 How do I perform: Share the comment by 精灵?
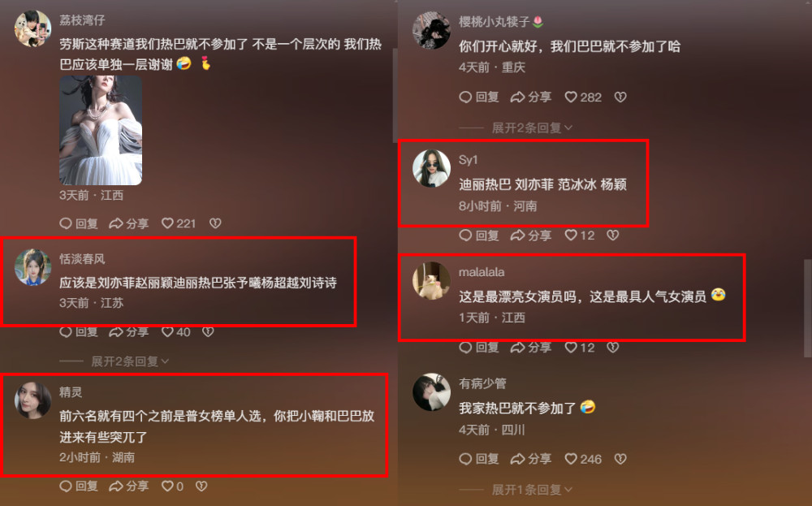click(x=129, y=487)
